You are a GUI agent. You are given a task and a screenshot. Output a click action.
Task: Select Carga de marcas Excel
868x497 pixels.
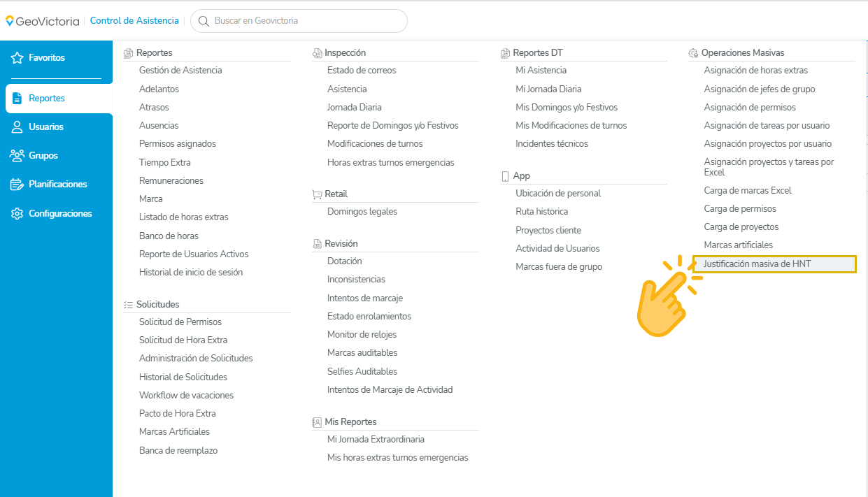pos(748,191)
